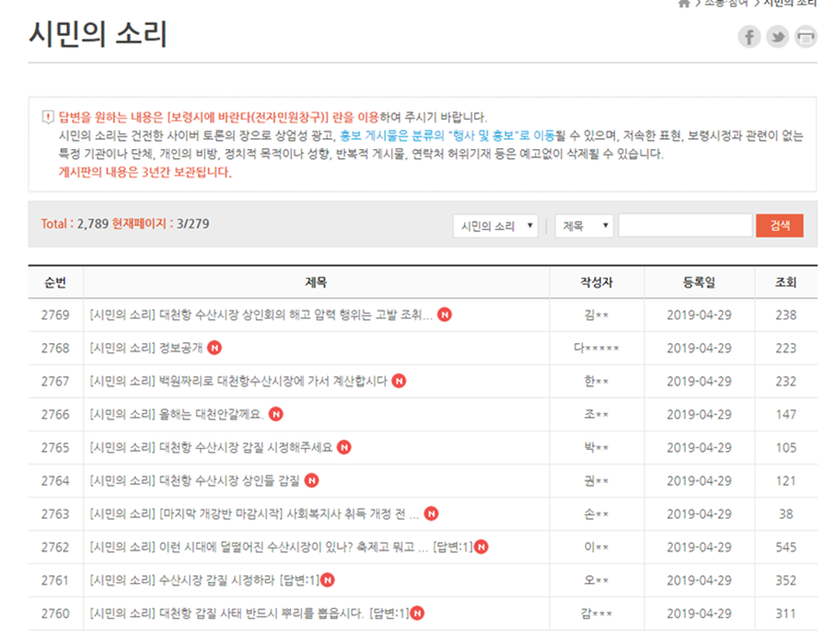Expand the 제목 search-type dropdown
The height and width of the screenshot is (644, 835).
point(584,225)
